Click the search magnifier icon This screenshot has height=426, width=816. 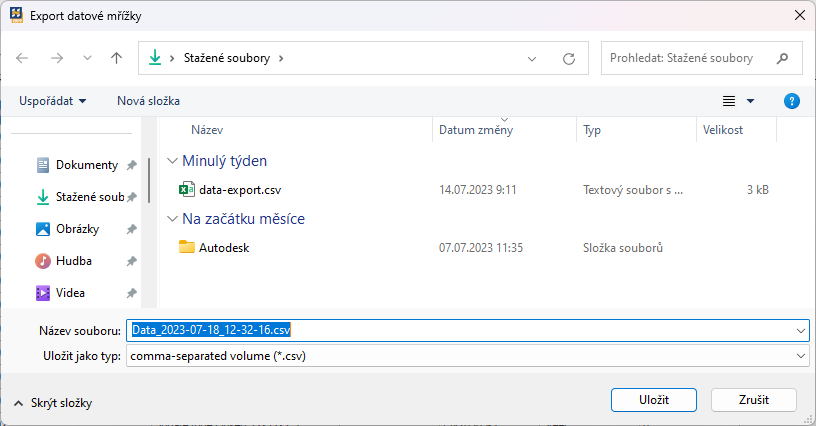783,58
